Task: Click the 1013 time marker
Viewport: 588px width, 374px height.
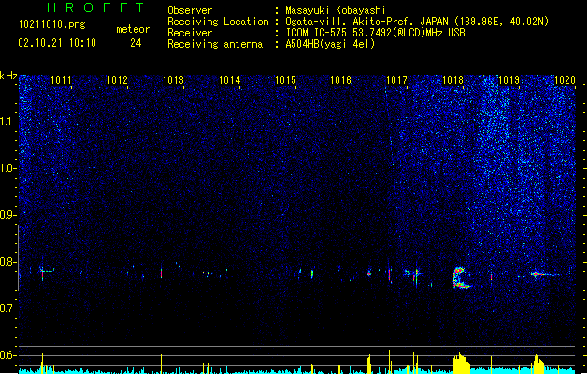Action: [x=173, y=80]
